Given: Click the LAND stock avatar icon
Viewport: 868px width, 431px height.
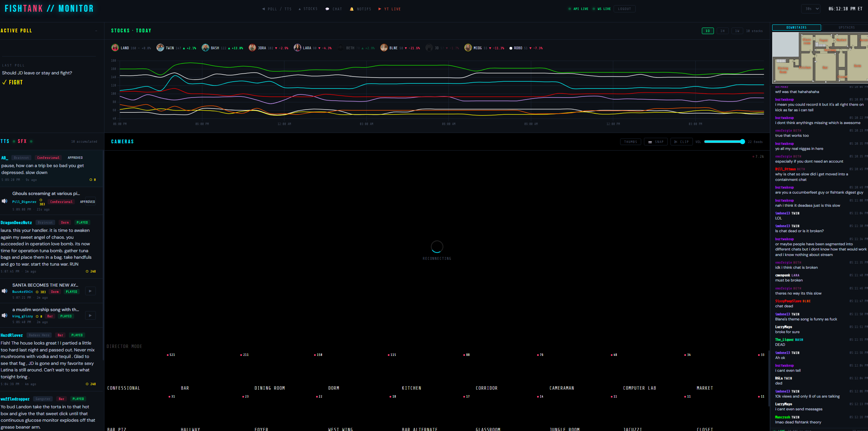Looking at the screenshot, I should point(115,48).
